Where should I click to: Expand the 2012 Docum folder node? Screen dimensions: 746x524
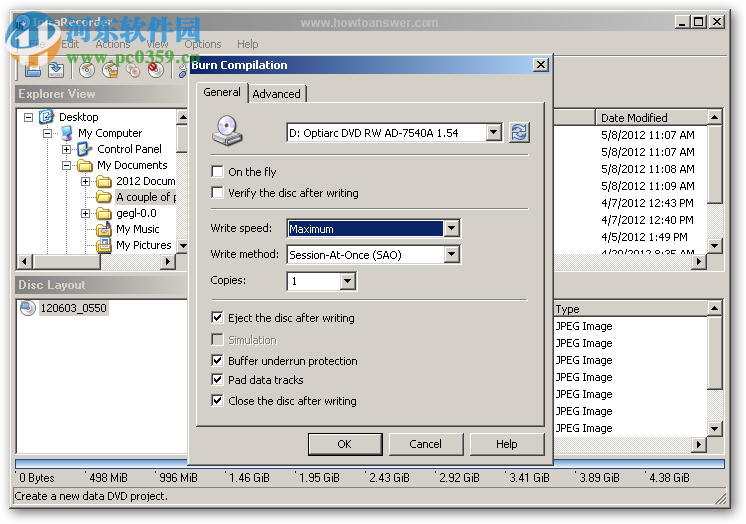pos(86,181)
